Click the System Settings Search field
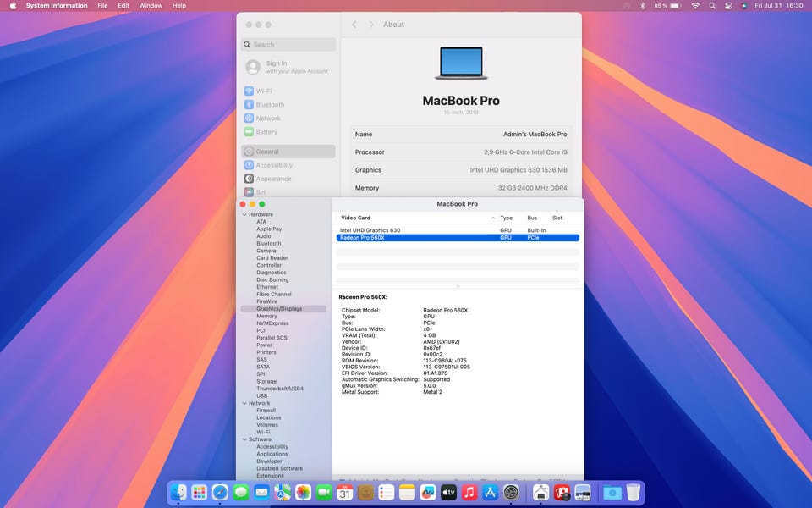The image size is (812, 508). tap(288, 45)
